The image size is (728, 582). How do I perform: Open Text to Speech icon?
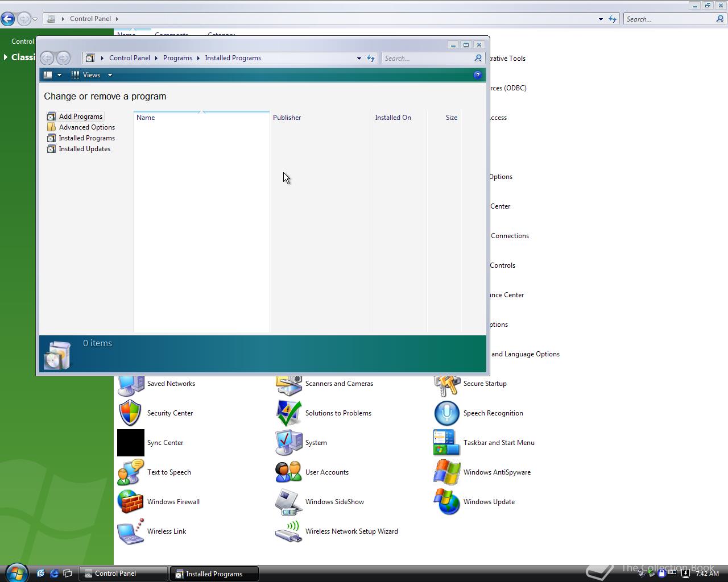tap(130, 472)
